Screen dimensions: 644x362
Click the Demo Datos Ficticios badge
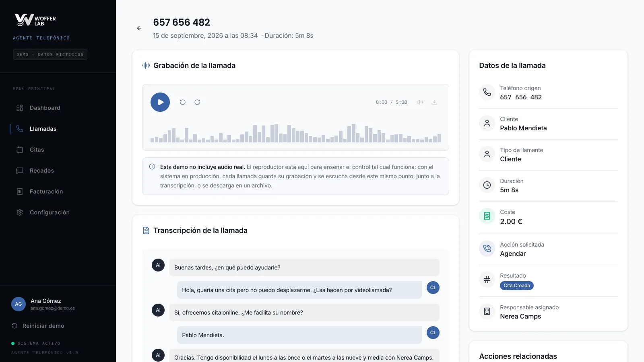[x=50, y=54]
